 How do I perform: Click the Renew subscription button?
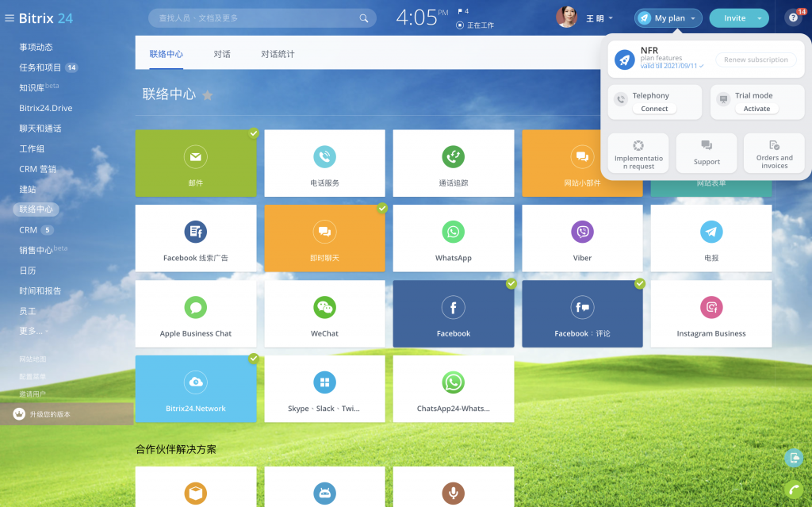click(x=756, y=60)
